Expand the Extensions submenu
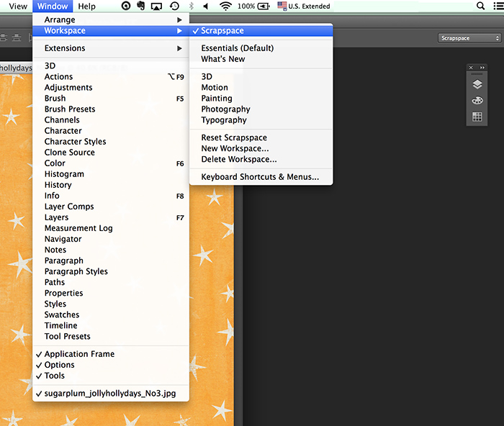The image size is (504, 426). coord(111,48)
